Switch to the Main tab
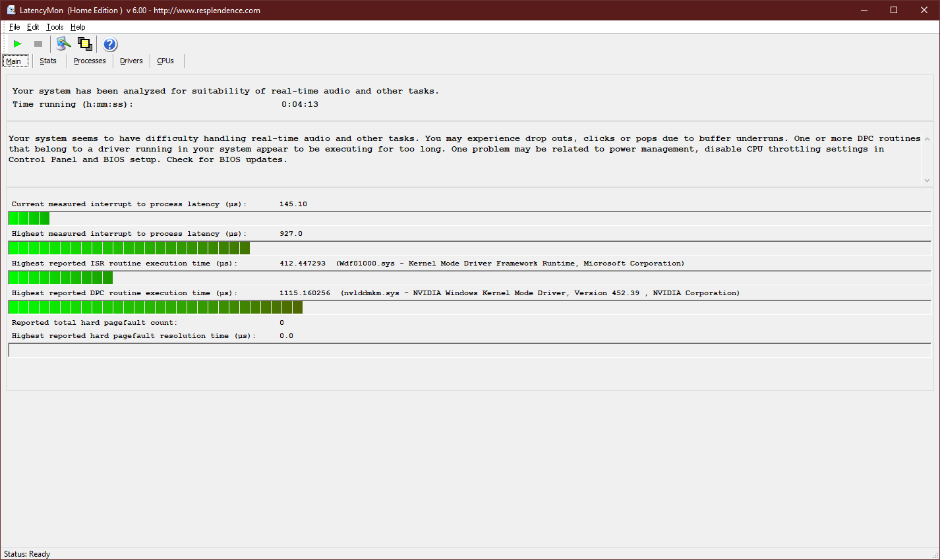The image size is (940, 560). 14,61
